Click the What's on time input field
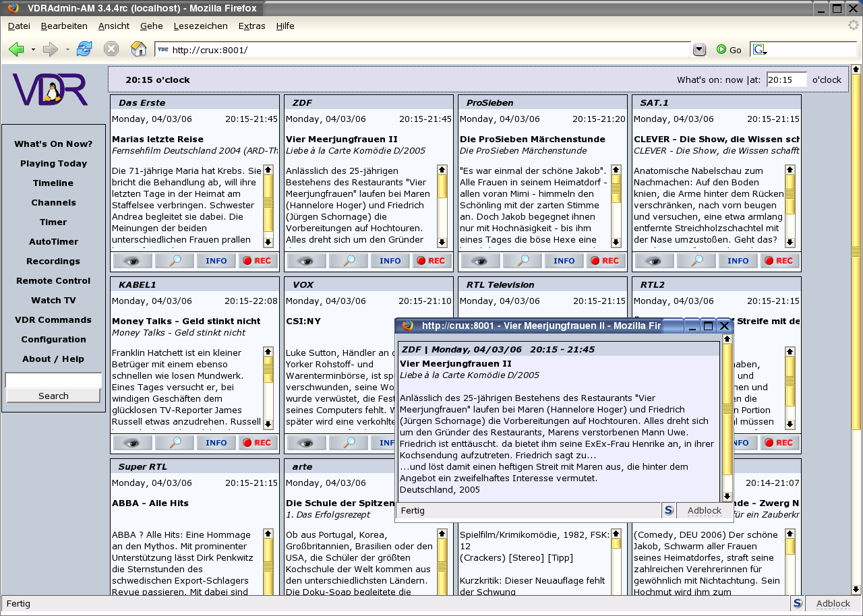Screen dimensions: 863x616 786,80
